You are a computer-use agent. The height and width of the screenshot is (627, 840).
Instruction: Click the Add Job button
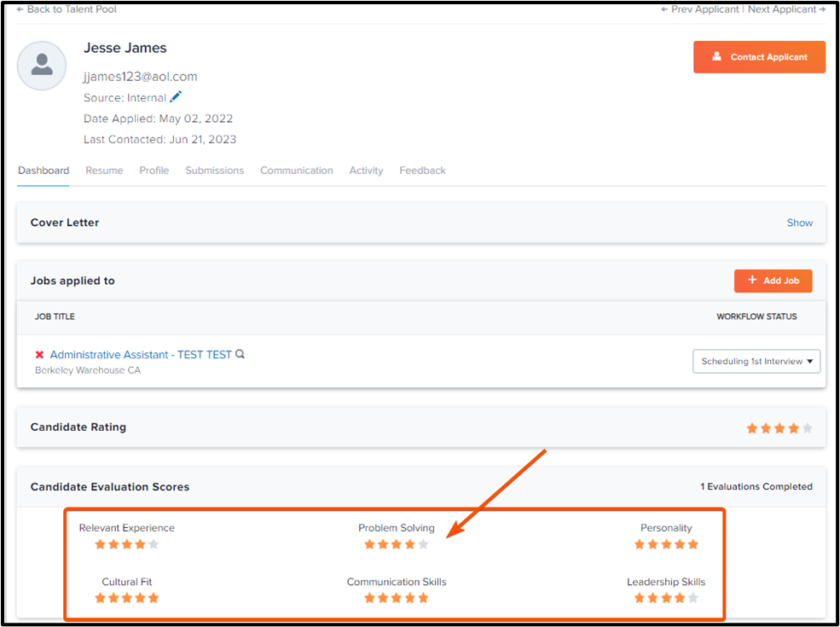point(773,281)
